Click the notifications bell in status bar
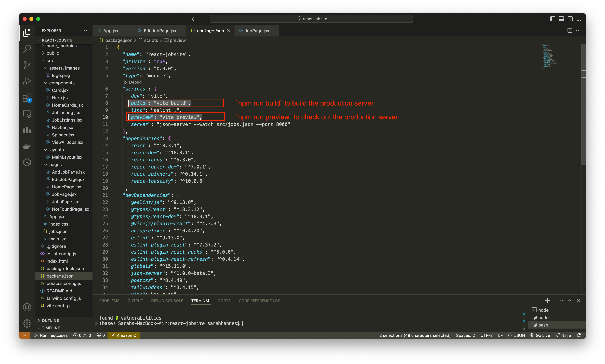This screenshot has height=364, width=605. pos(579,335)
